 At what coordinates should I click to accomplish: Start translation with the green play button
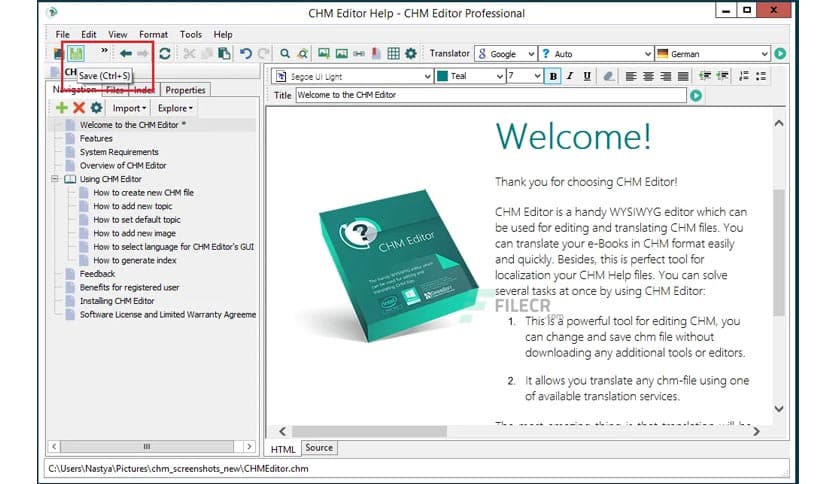pos(780,53)
